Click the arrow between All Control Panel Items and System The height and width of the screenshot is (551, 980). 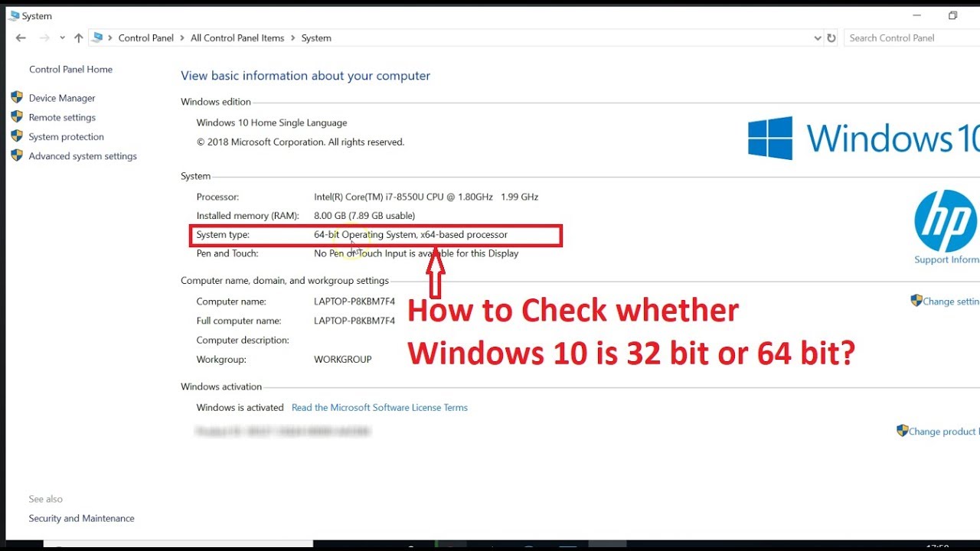292,37
